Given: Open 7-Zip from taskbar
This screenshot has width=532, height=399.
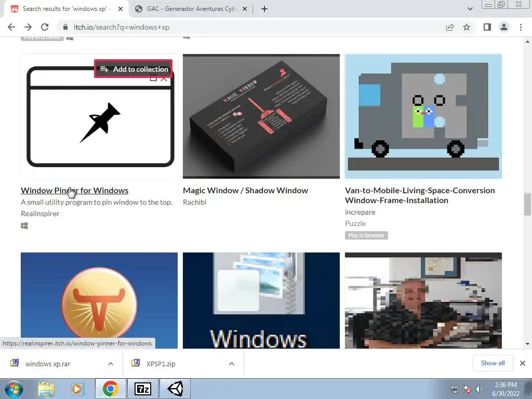Looking at the screenshot, I should pos(142,389).
